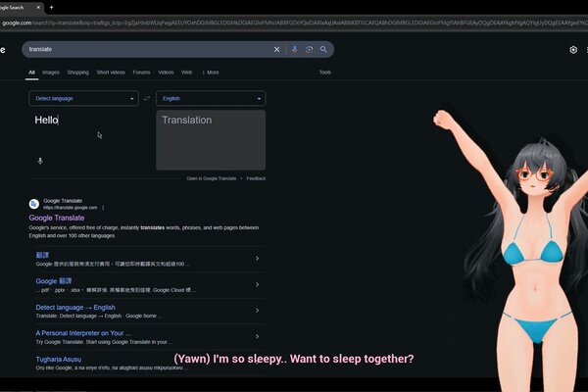The width and height of the screenshot is (588, 392).
Task: Expand the Detect language → English sitelink chevron
Action: point(257,311)
